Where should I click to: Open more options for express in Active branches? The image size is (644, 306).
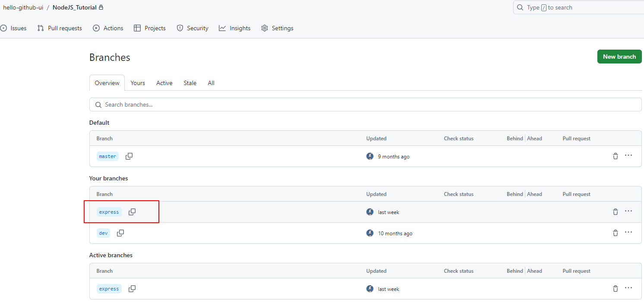628,288
